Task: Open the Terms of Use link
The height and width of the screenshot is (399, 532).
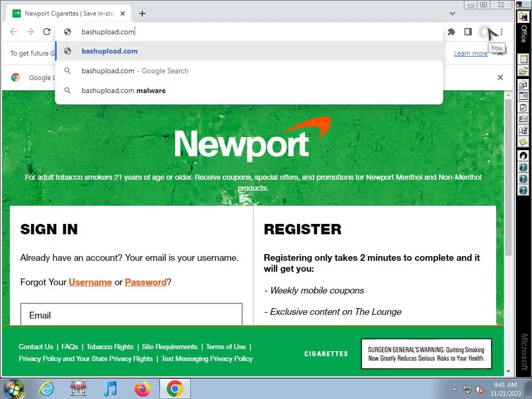Action: click(x=225, y=347)
